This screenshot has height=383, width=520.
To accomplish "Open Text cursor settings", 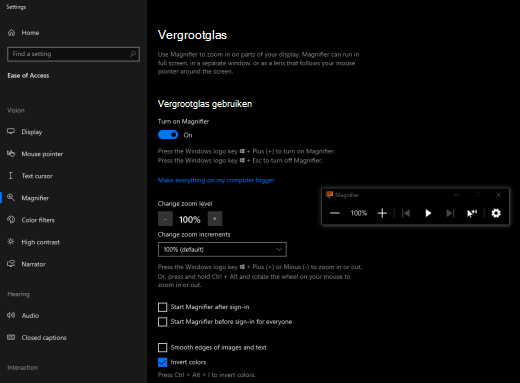I will click(x=30, y=176).
